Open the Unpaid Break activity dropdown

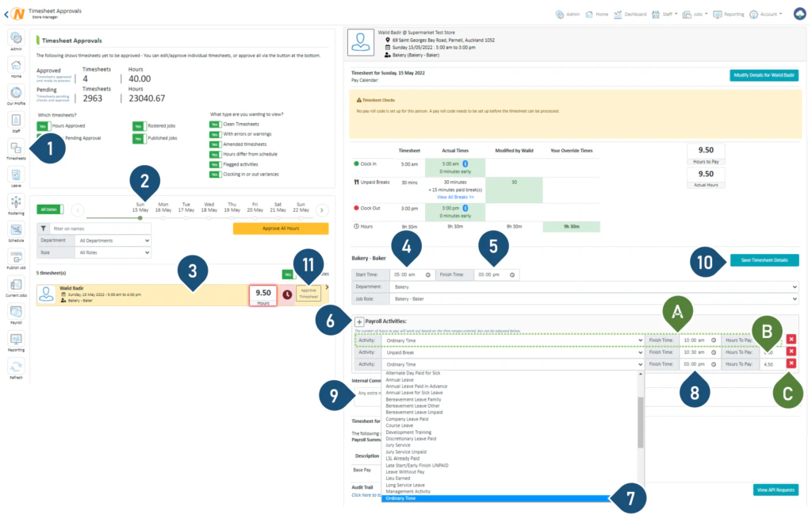click(x=514, y=352)
